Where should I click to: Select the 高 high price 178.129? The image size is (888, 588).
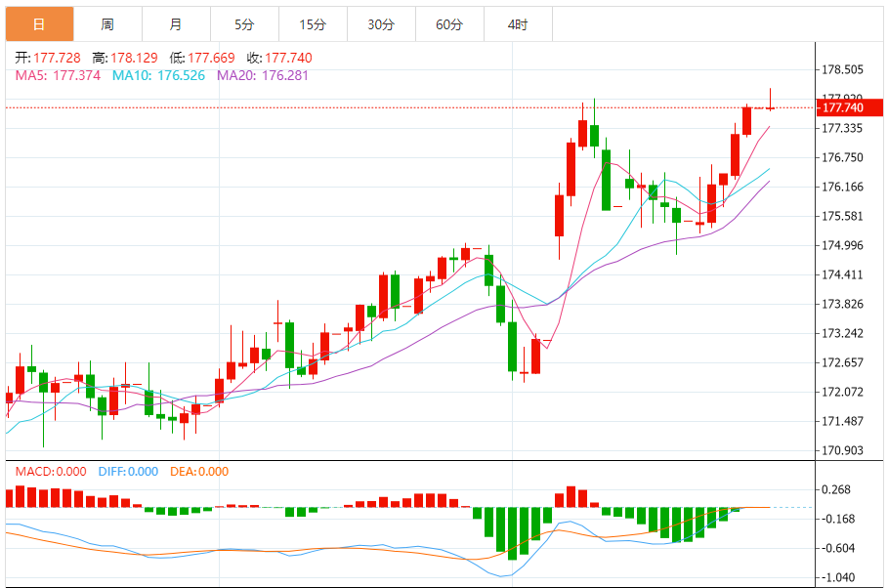[x=125, y=58]
